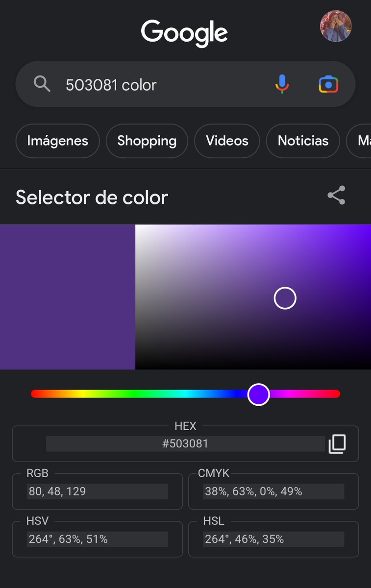
Task: Open the account profile picture
Action: coord(336,26)
